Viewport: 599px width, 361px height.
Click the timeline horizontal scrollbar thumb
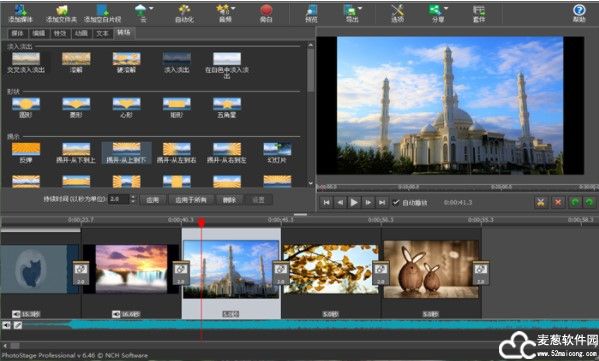[15, 346]
